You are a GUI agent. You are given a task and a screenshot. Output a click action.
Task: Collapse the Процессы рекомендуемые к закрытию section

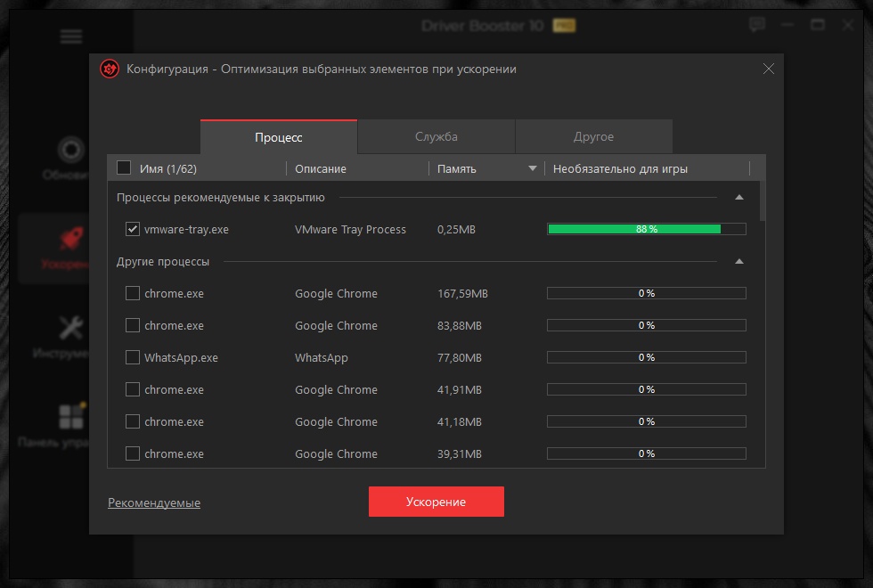(x=738, y=197)
